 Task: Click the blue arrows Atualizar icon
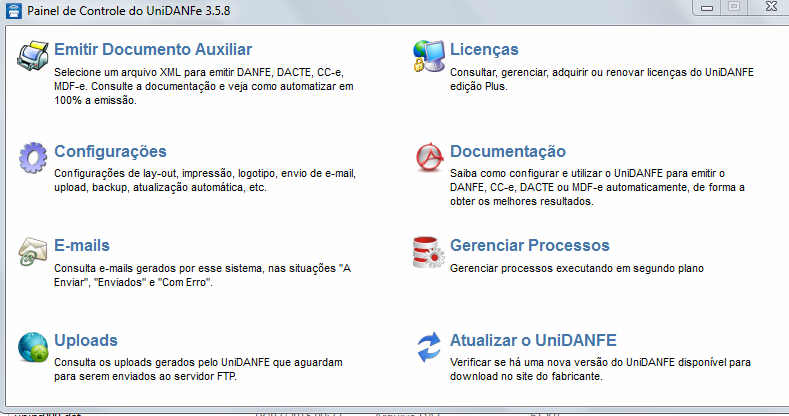(429, 347)
